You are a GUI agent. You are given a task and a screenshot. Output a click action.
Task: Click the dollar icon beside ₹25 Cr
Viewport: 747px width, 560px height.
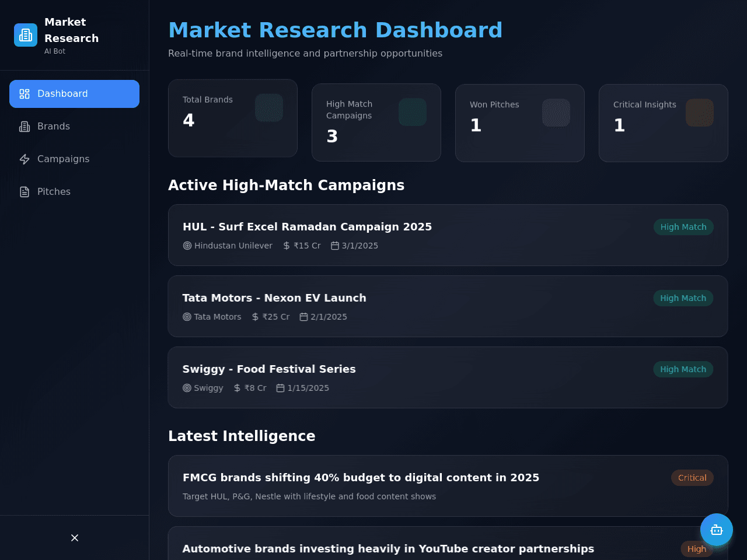[255, 317]
